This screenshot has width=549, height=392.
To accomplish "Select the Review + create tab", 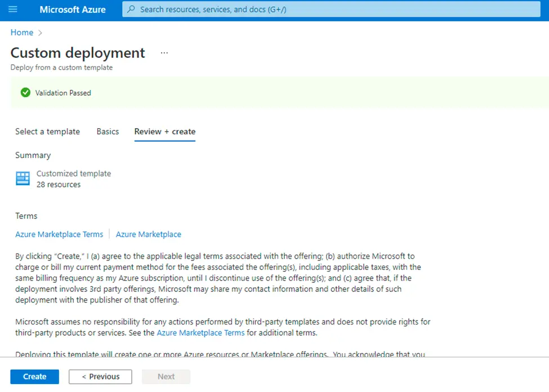I will tap(165, 132).
